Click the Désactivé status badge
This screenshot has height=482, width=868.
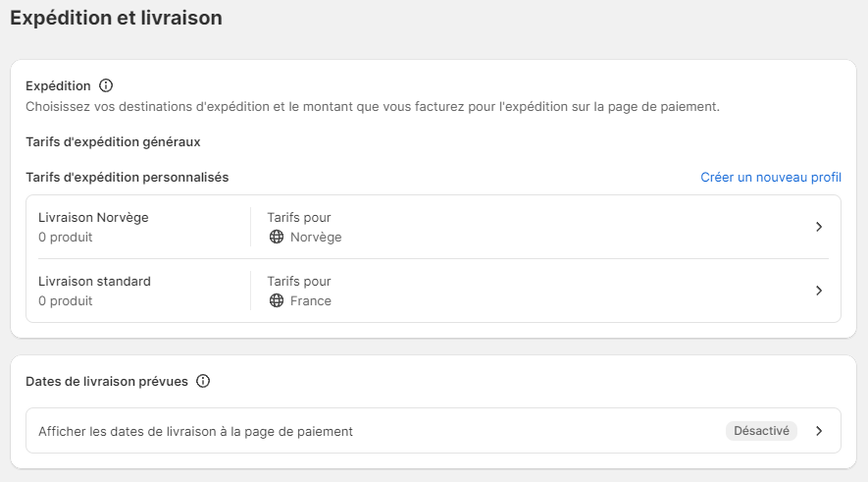761,430
